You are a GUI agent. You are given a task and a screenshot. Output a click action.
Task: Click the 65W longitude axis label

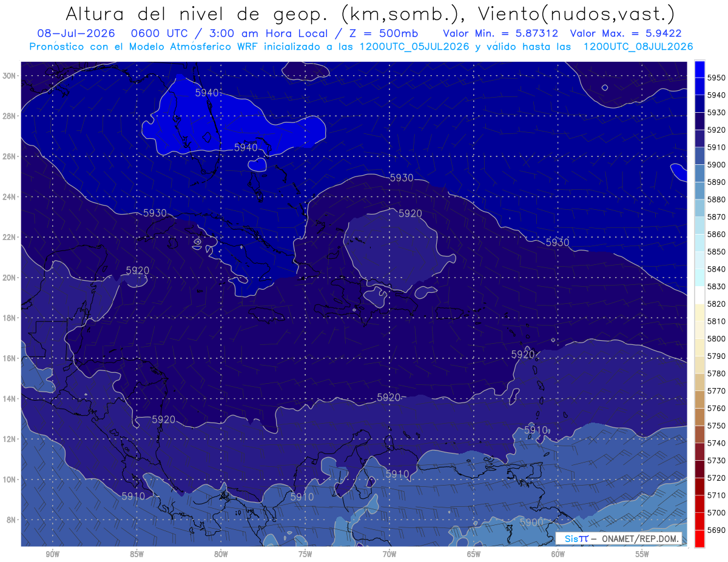point(474,554)
